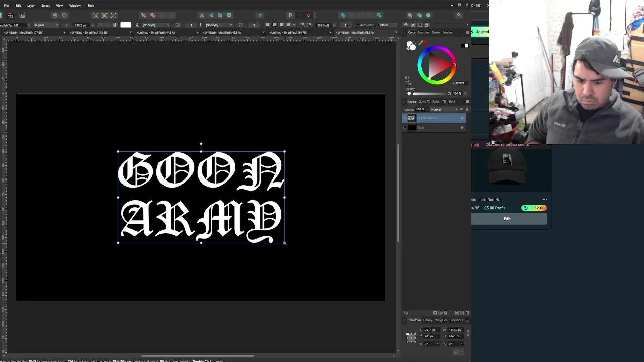
Task: Close the document tab at 44.3% zoom
Action: (197, 32)
